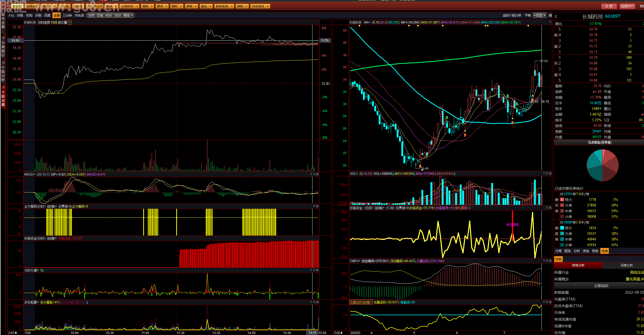The height and width of the screenshot is (335, 644).
Task: Switch the chart period to 60分
Action: pos(109,15)
